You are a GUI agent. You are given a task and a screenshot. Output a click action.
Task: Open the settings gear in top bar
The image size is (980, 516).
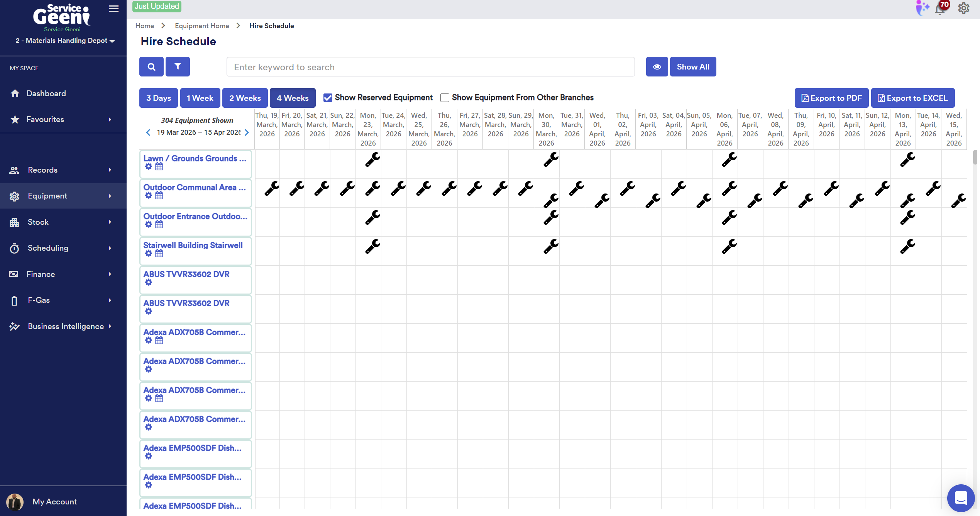963,8
